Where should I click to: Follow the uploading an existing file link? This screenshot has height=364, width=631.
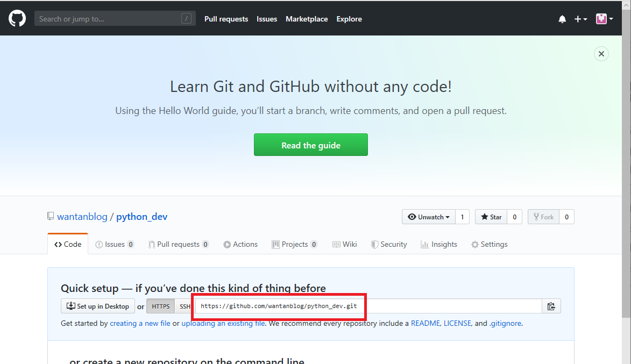223,323
